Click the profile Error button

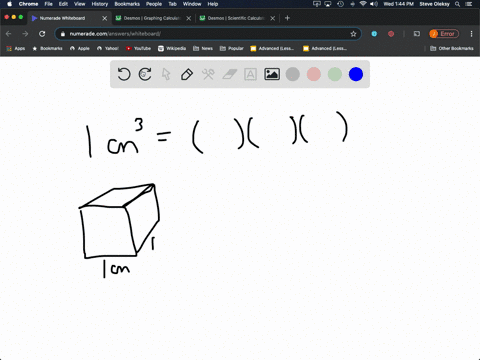pyautogui.click(x=444, y=34)
